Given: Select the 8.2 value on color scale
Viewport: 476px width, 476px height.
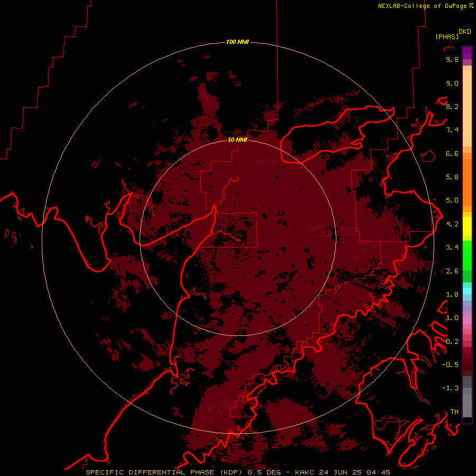Looking at the screenshot, I should click(452, 106).
